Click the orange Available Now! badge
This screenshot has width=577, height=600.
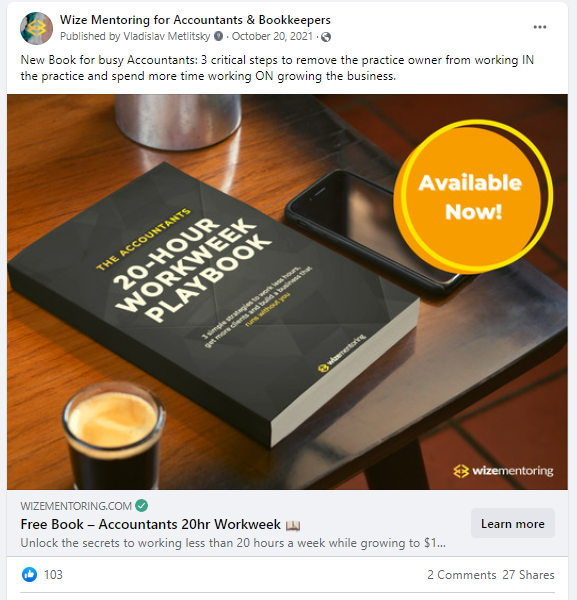pyautogui.click(x=473, y=196)
